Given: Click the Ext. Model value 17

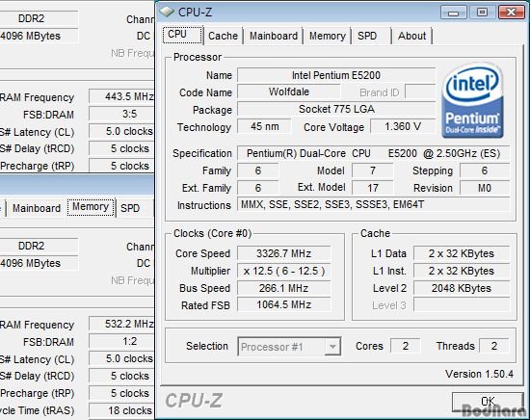Looking at the screenshot, I should pos(373,188).
